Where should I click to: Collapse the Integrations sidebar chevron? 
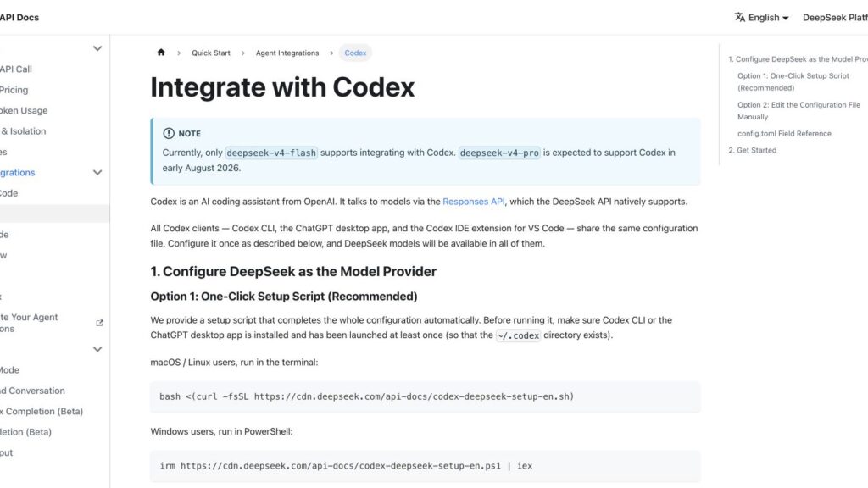coord(97,173)
